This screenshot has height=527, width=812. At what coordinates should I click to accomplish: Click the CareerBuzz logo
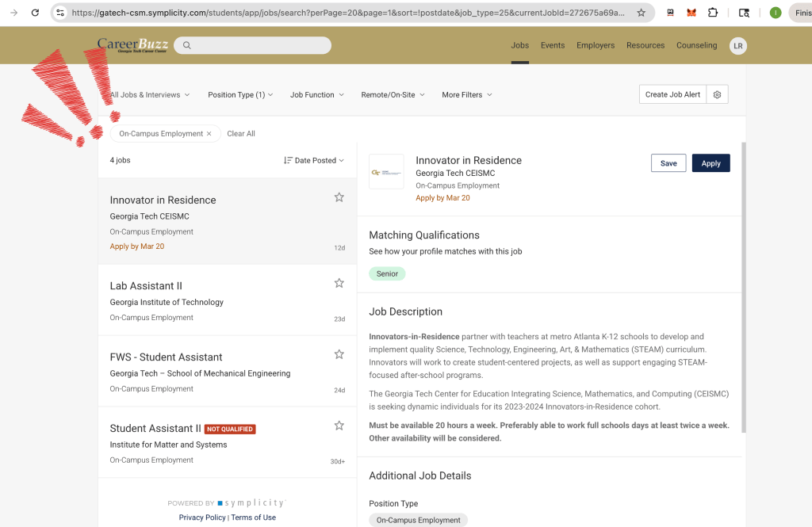132,45
